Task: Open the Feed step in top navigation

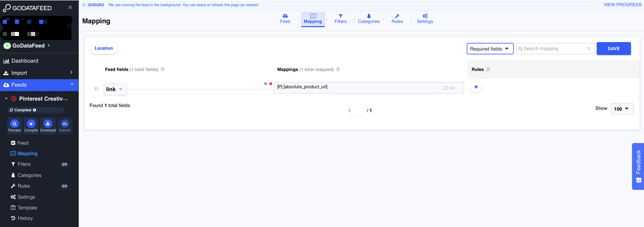Action: pyautogui.click(x=285, y=19)
